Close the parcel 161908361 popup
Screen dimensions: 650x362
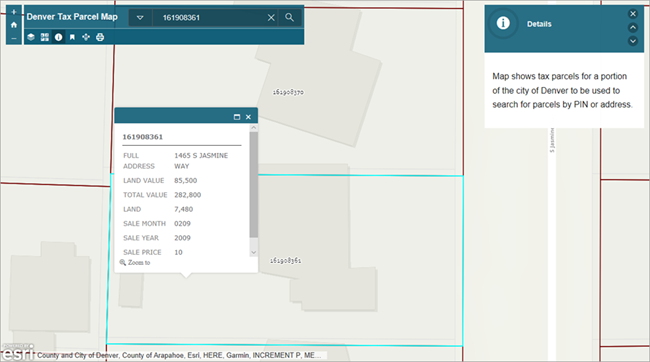(248, 117)
